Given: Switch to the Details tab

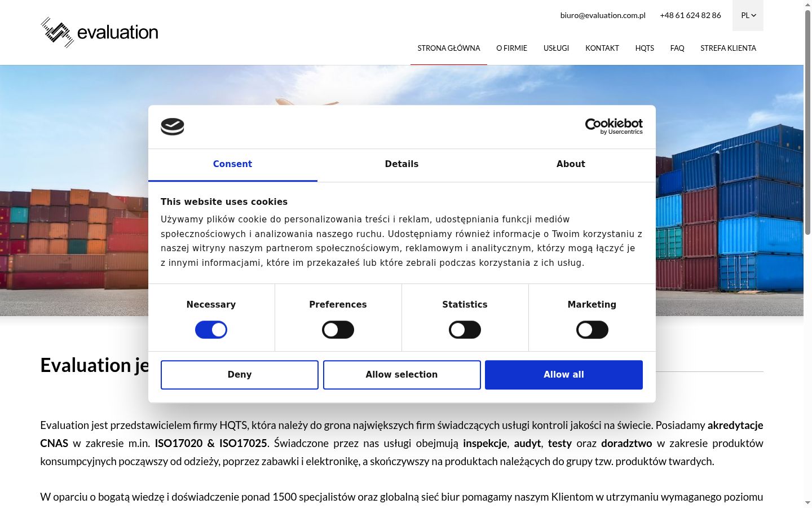Looking at the screenshot, I should pyautogui.click(x=401, y=164).
